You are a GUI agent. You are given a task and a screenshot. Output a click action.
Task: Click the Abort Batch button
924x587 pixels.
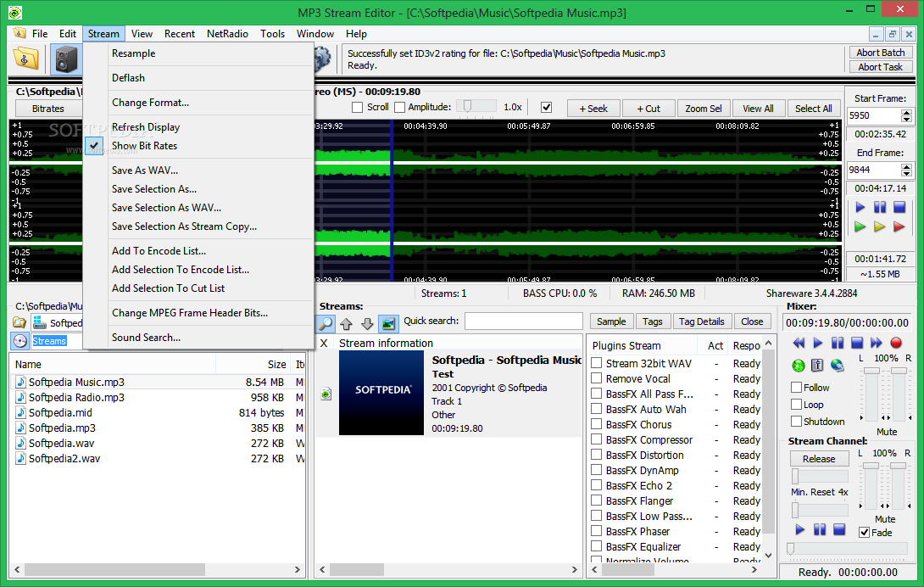coord(881,53)
